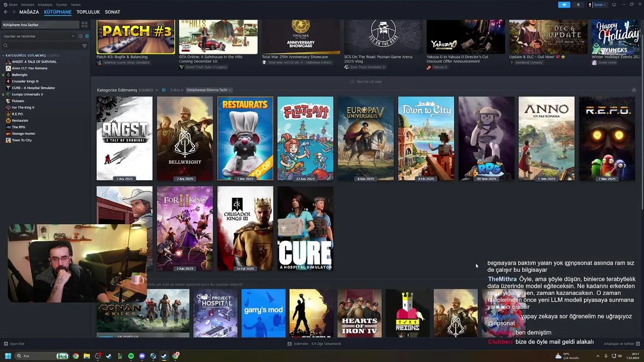Image resolution: width=644 pixels, height=362 pixels.
Task: Open the Görünüm menu
Action: 27,5
